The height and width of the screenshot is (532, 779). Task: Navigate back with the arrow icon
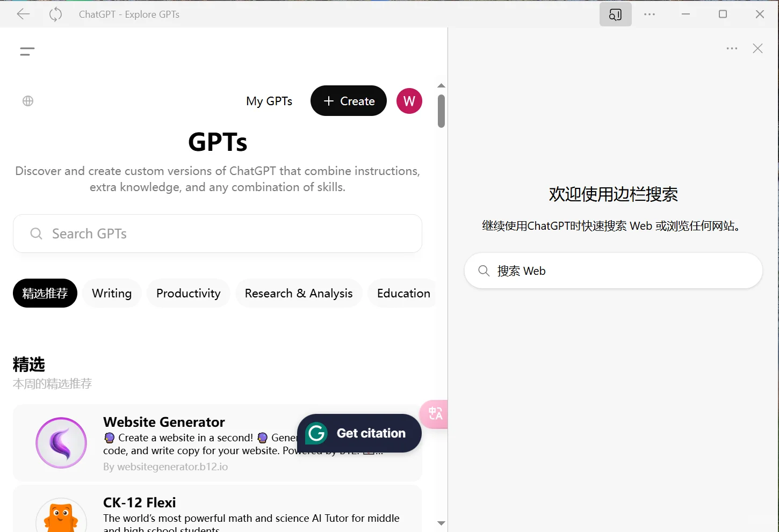[23, 14]
